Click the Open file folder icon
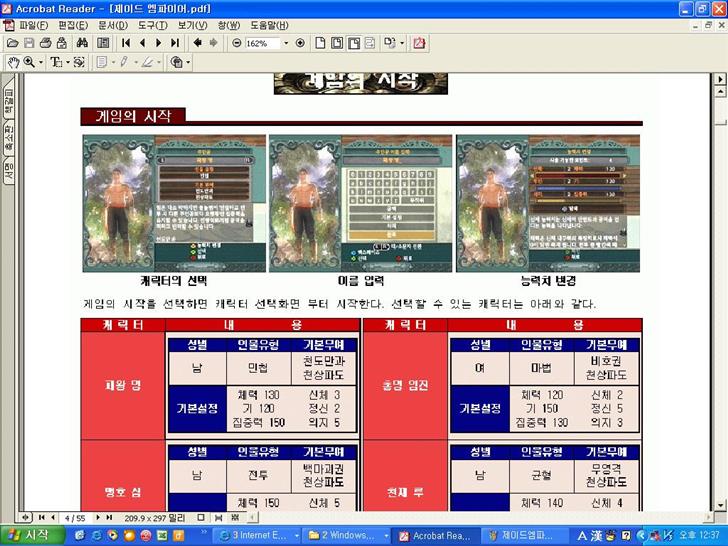Screen dimensions: 728x546 point(13,43)
